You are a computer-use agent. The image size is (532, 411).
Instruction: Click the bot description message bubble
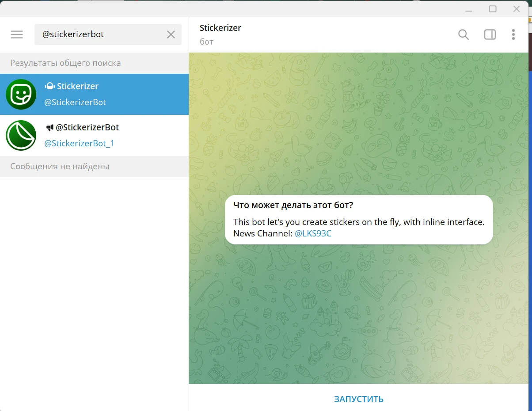click(x=359, y=220)
